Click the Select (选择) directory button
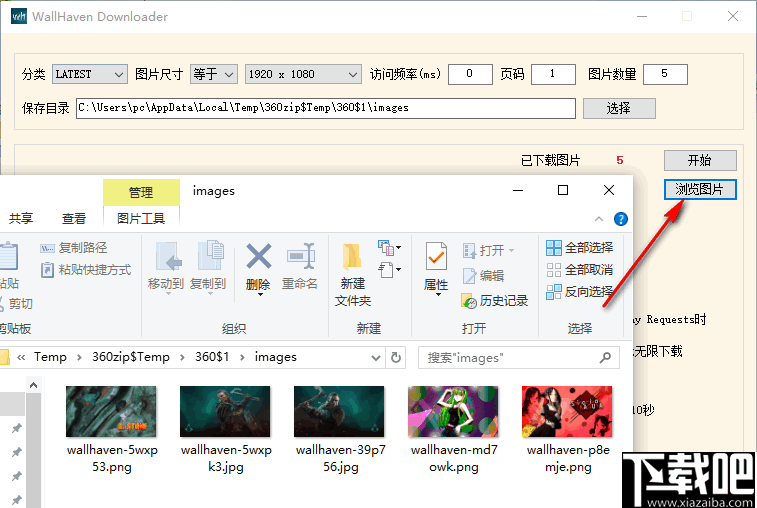Viewport: 757px width, 508px height. 619,108
